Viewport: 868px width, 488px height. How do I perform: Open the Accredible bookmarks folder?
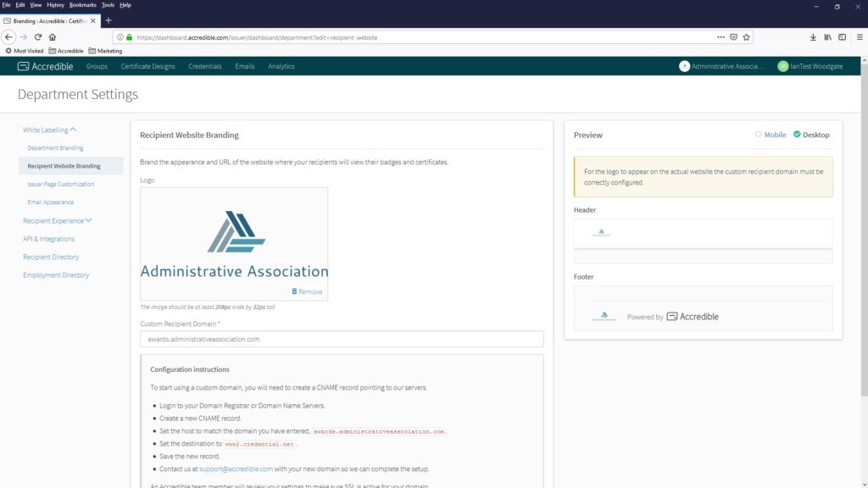point(66,51)
